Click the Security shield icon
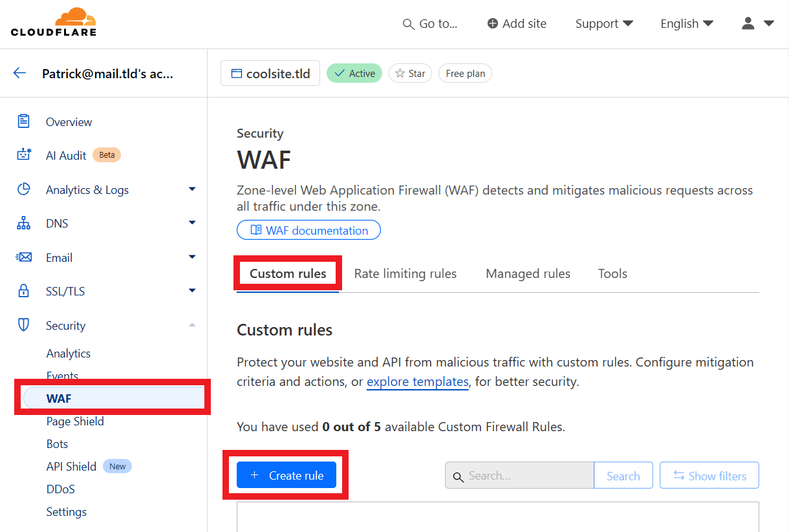The image size is (789, 532). pyautogui.click(x=24, y=325)
